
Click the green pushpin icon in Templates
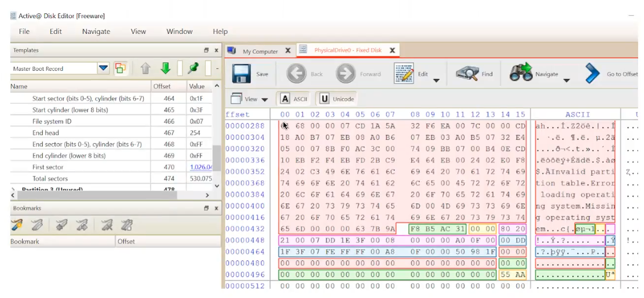coord(194,69)
